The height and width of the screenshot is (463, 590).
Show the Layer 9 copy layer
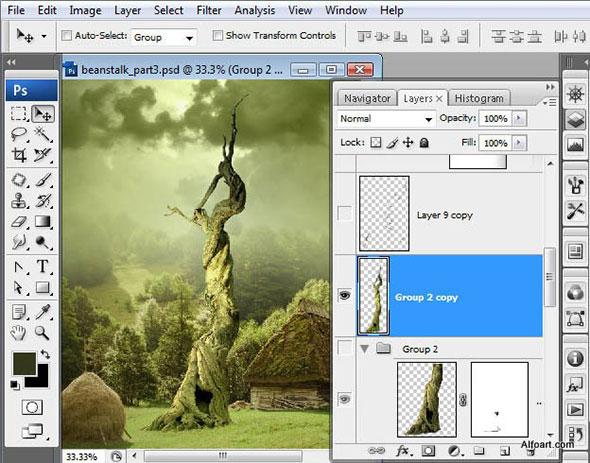[345, 213]
